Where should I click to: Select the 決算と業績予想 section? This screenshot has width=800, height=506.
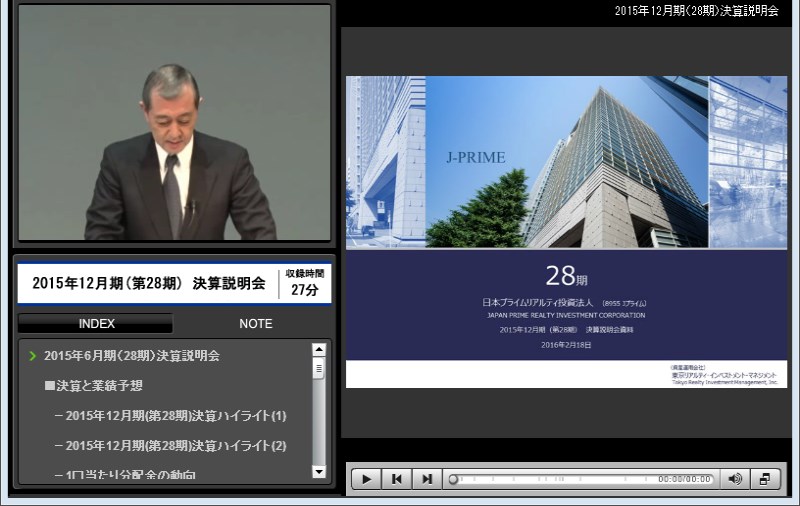tap(93, 386)
